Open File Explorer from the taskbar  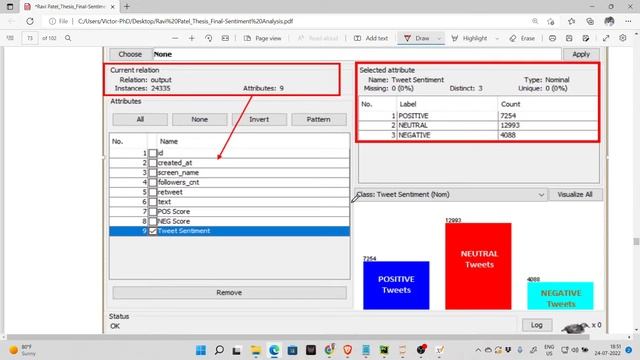pos(256,350)
